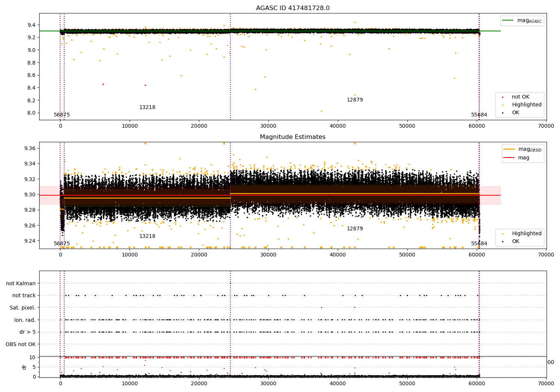Click the 8.6 y-tick in the top plot
The width and height of the screenshot is (560, 392).
[32, 75]
